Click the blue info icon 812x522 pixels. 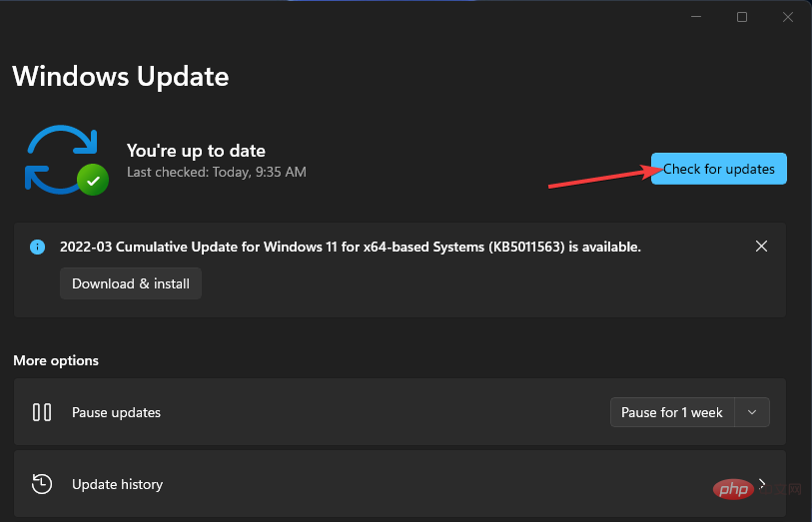38,247
